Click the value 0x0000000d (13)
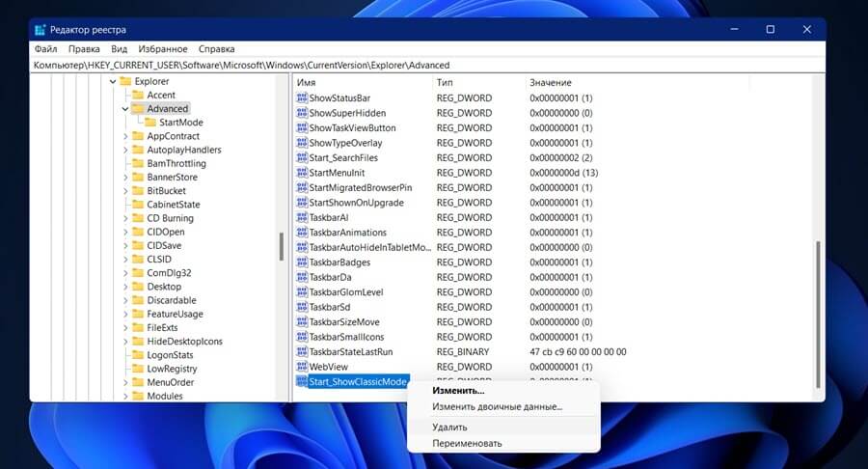This screenshot has width=868, height=469. click(x=563, y=173)
